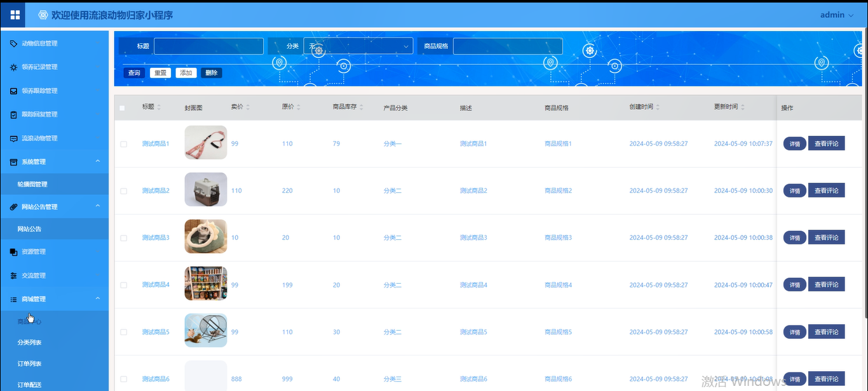Collapse the 系统管理 menu chevron
This screenshot has height=391, width=868.
tap(98, 161)
